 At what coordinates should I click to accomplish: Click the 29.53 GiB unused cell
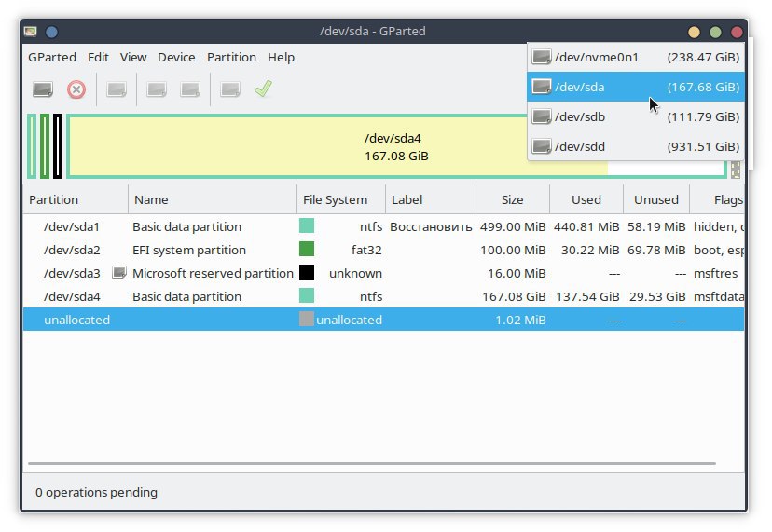click(x=657, y=296)
